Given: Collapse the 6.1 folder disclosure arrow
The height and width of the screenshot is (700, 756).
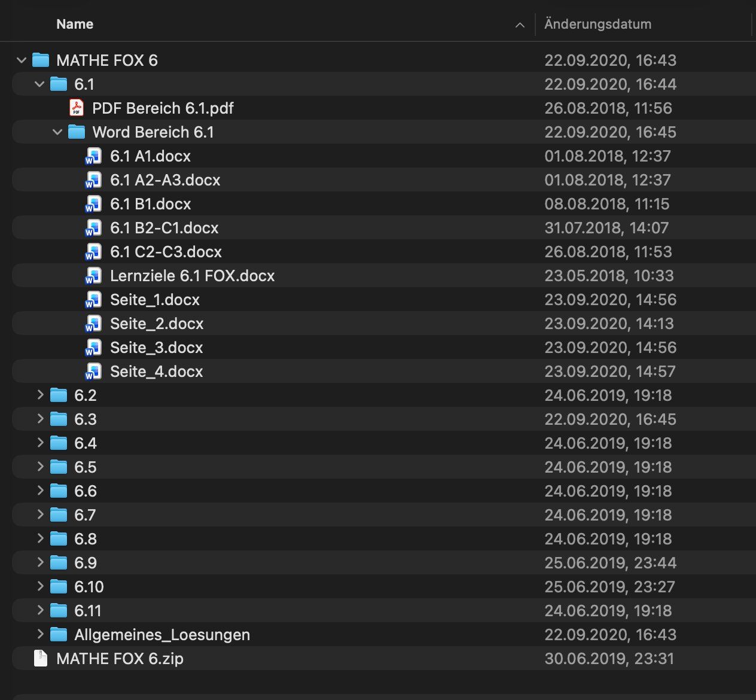Looking at the screenshot, I should [x=39, y=84].
